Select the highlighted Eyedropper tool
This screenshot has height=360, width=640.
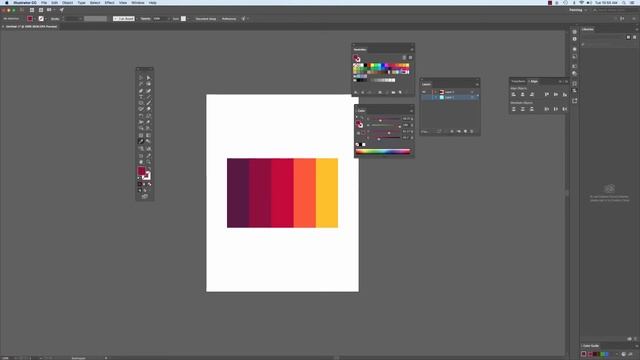pos(141,142)
